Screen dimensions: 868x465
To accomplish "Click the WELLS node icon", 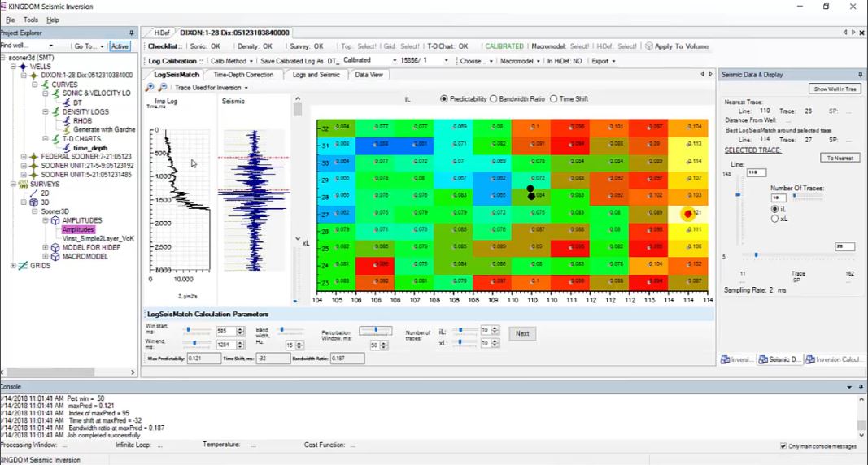I will [23, 67].
